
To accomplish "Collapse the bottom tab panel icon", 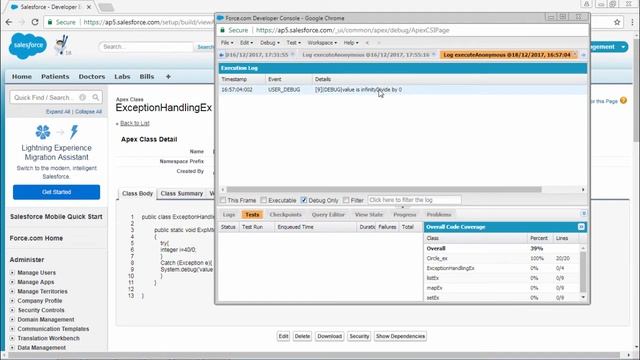I will click(584, 213).
